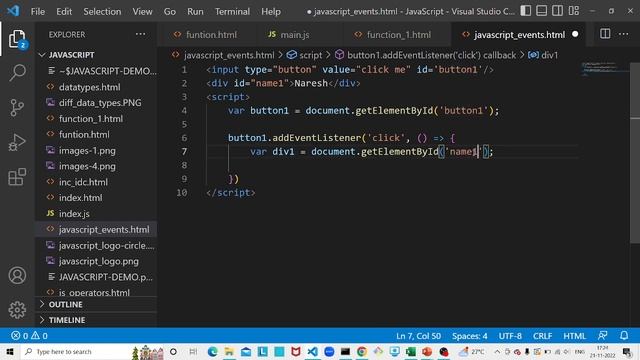
Task: Change language mode HTML selector
Action: (574, 336)
